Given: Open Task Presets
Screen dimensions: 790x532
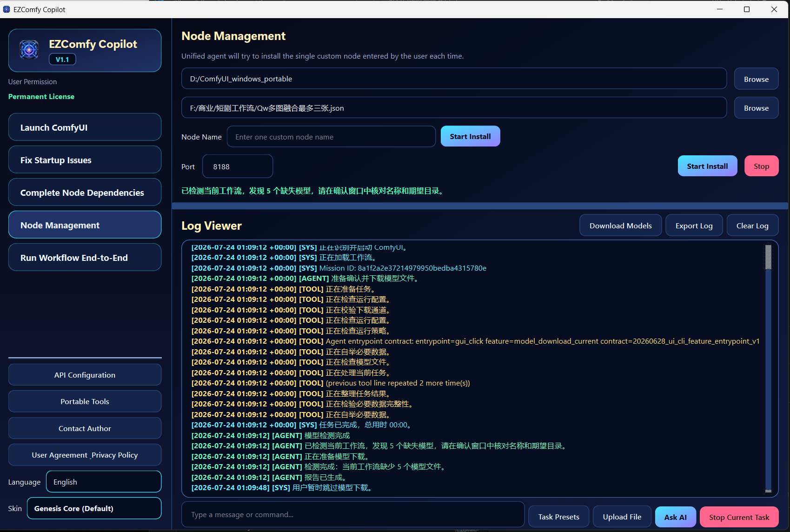Looking at the screenshot, I should [x=558, y=517].
